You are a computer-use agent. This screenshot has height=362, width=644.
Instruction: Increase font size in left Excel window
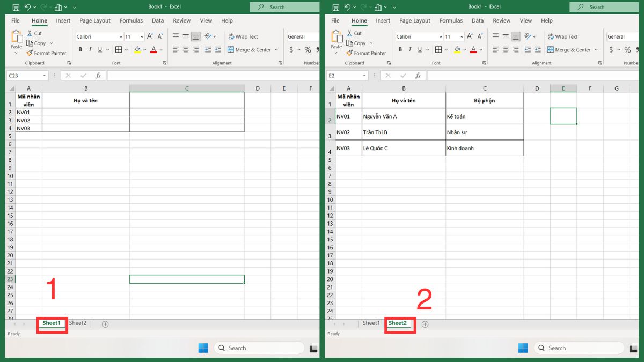click(150, 36)
